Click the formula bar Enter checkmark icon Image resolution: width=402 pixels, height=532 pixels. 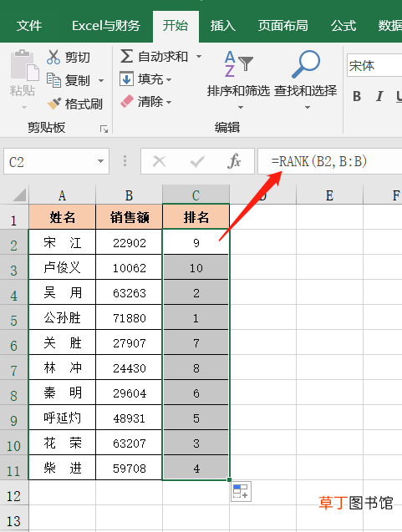point(197,161)
